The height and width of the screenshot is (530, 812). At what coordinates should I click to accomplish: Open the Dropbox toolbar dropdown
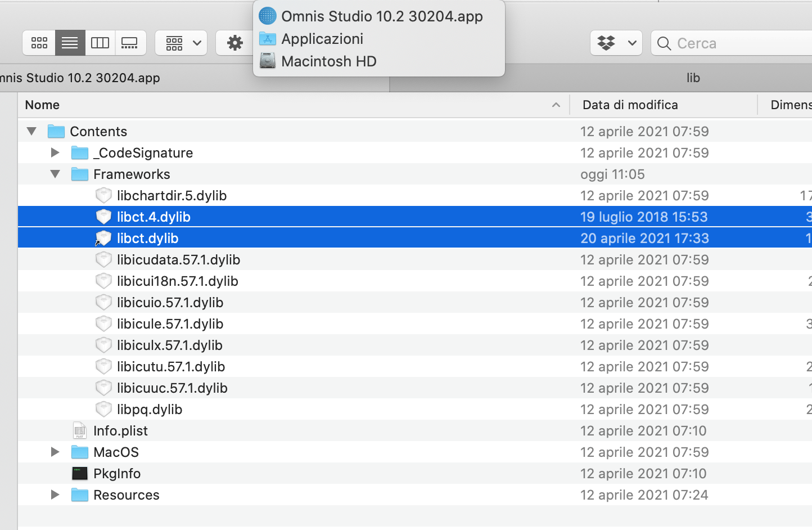(x=616, y=43)
